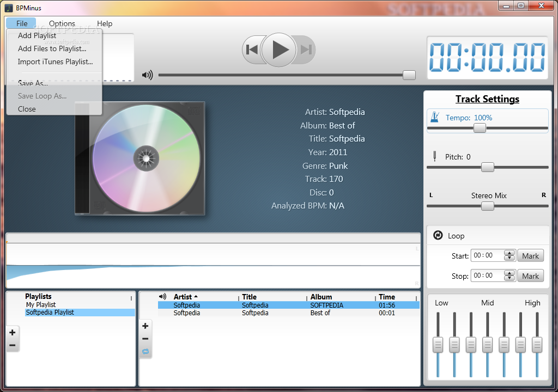Add a track with plus icon
Viewport: 558px width, 392px height.
tap(145, 326)
